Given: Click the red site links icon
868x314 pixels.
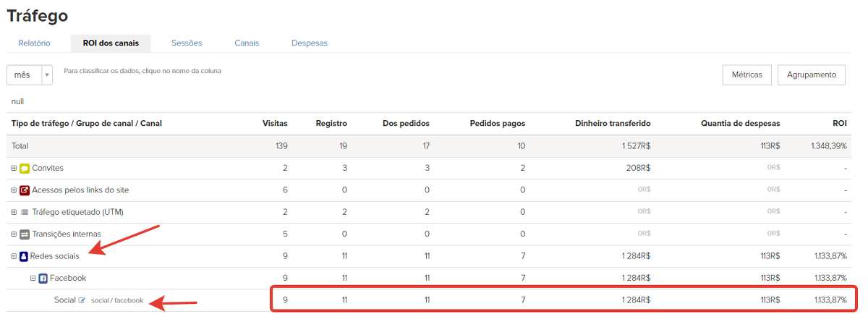Looking at the screenshot, I should tap(25, 190).
